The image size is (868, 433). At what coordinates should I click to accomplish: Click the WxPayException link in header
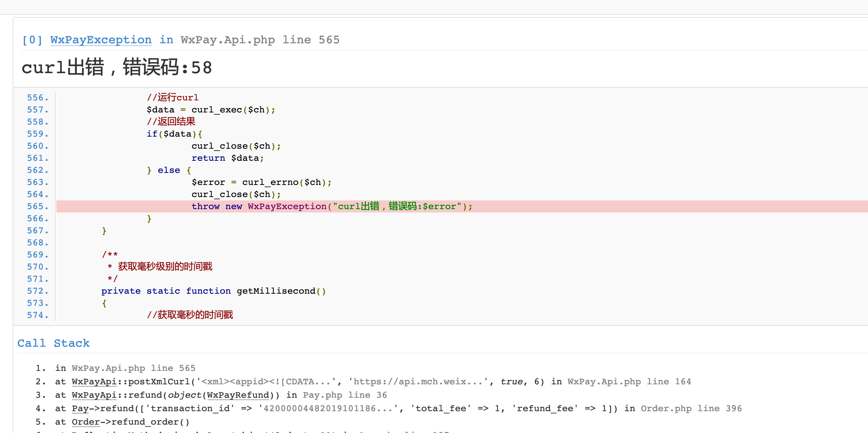(x=101, y=40)
